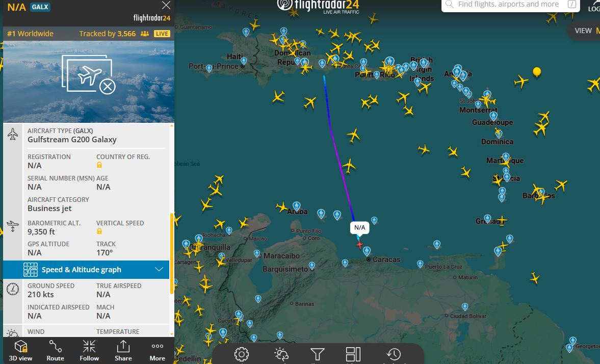Click the Speed & Altitude graph chevron

coord(159,270)
